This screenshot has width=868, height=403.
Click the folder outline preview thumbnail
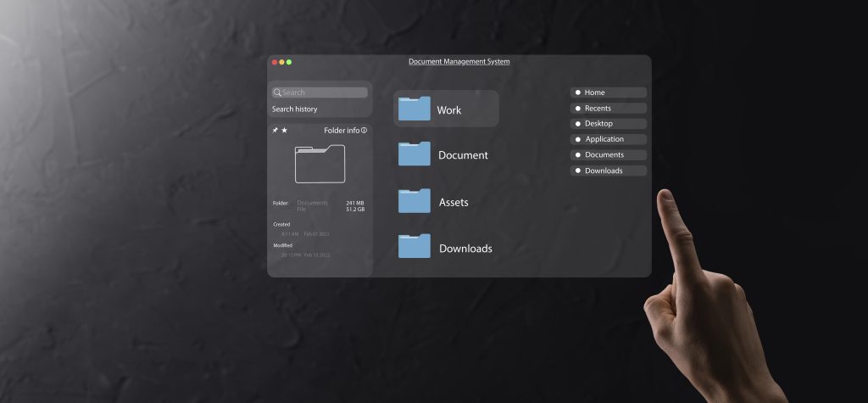pos(320,165)
